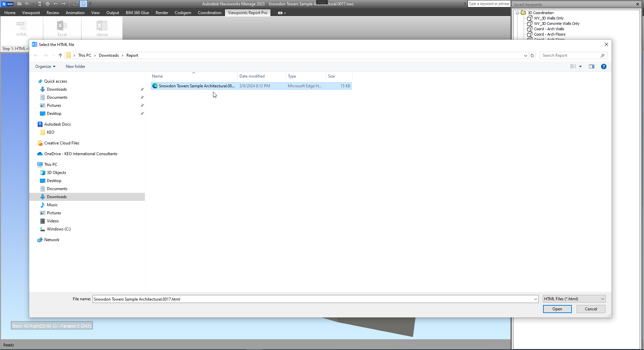This screenshot has height=350, width=644.
Task: Switch to the Viewpoint ribbon tab
Action: click(x=31, y=13)
